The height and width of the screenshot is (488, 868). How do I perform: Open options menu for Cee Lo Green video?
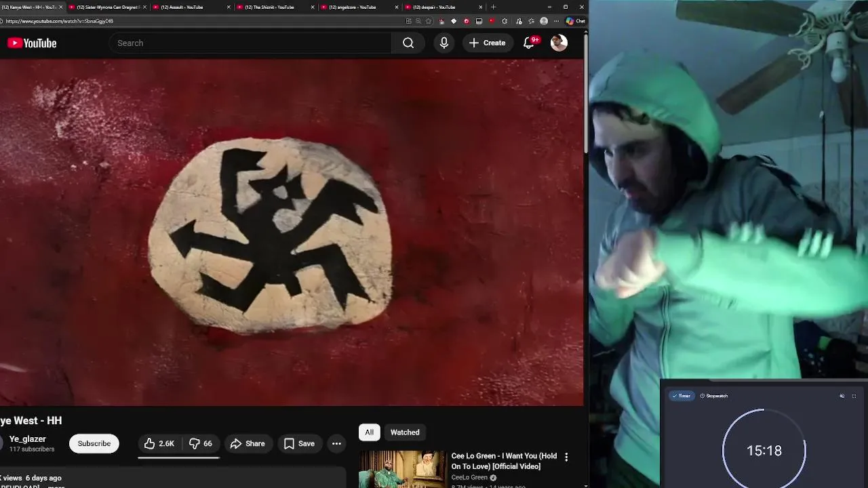pyautogui.click(x=566, y=457)
